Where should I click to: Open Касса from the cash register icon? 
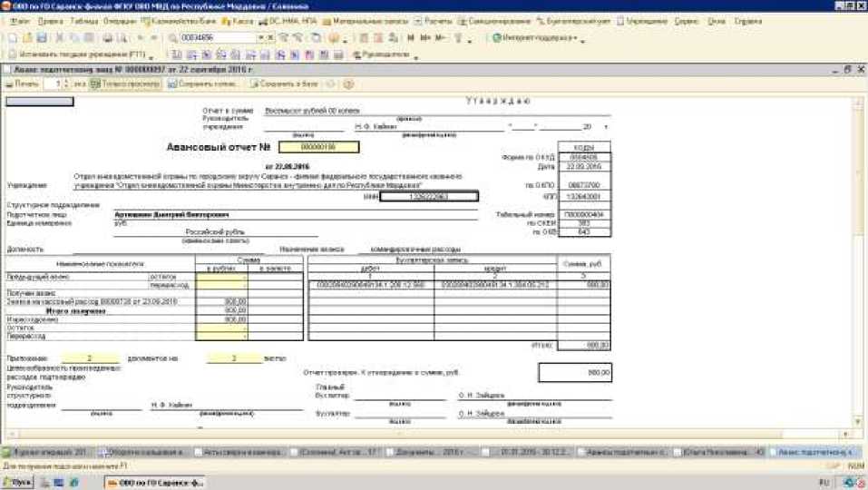tap(239, 20)
